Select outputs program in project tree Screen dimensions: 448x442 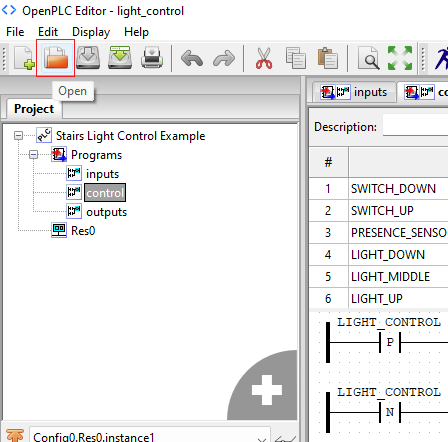(x=106, y=212)
